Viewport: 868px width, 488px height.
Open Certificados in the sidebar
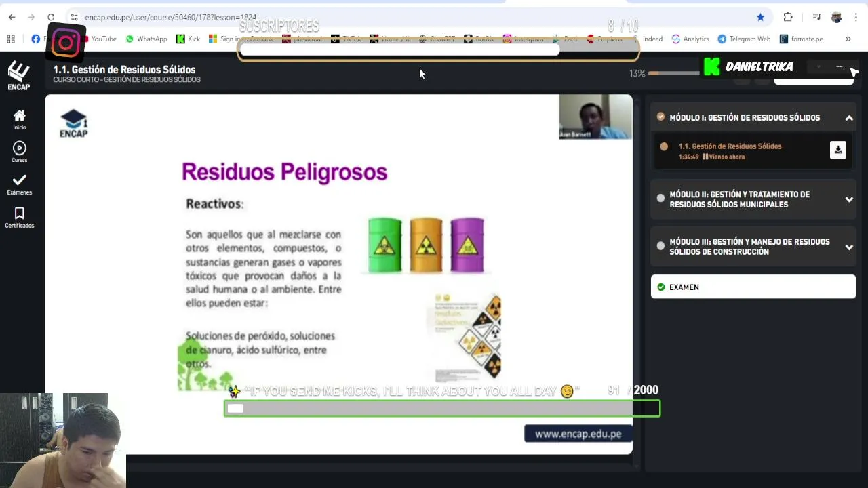tap(19, 218)
